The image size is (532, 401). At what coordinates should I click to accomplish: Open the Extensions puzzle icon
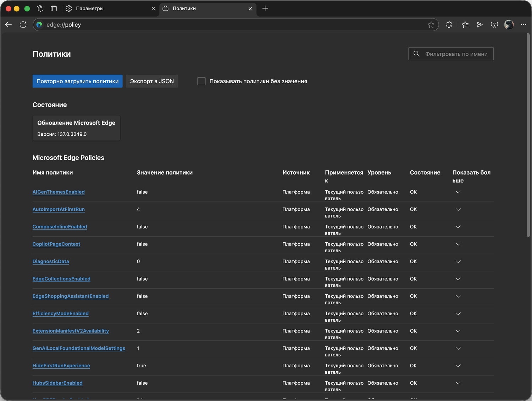(x=449, y=24)
